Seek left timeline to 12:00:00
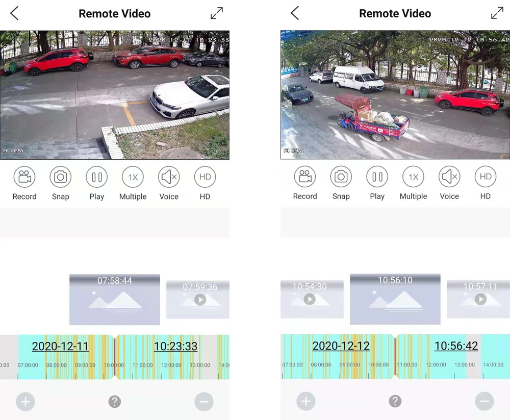Screen dimensions: 510x420 [171, 365]
